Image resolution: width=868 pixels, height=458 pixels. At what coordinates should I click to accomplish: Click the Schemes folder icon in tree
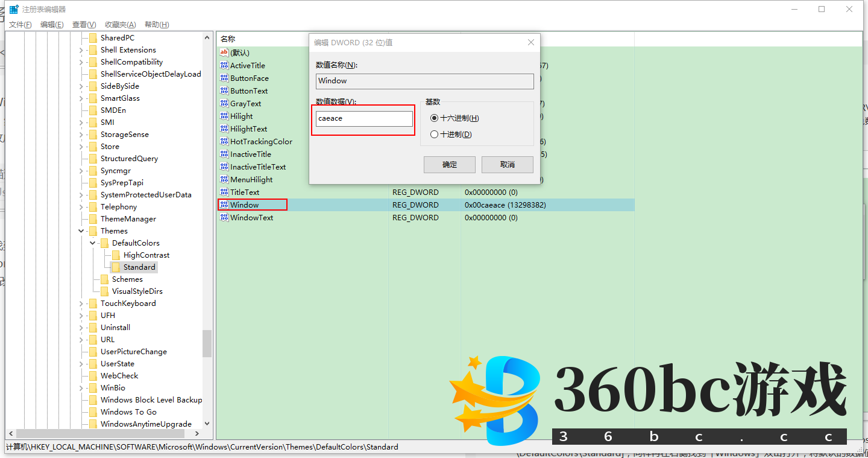(105, 279)
